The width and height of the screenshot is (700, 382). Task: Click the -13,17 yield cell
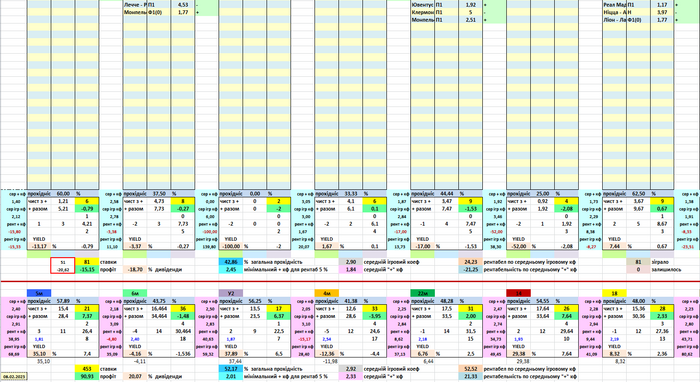(x=39, y=246)
